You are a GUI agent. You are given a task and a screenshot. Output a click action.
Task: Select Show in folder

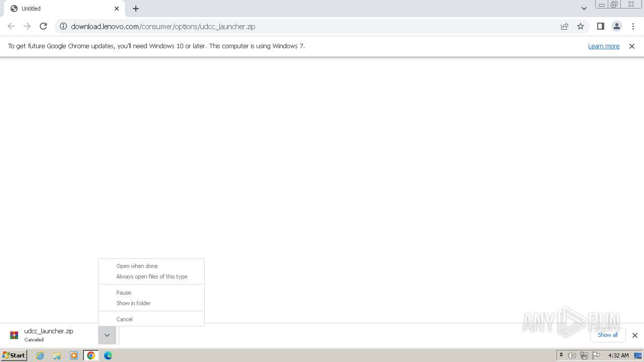click(151, 303)
